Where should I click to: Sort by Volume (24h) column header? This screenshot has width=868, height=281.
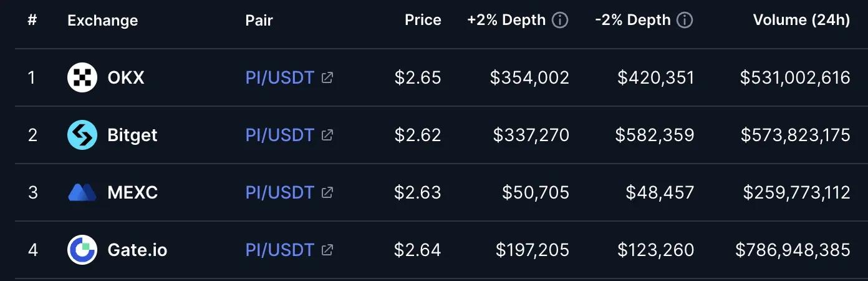(x=801, y=20)
